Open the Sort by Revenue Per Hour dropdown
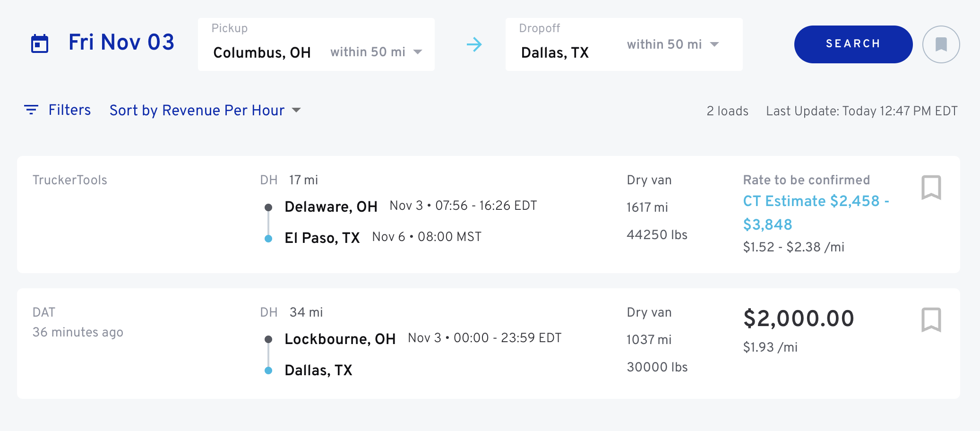Image resolution: width=980 pixels, height=431 pixels. [x=205, y=111]
